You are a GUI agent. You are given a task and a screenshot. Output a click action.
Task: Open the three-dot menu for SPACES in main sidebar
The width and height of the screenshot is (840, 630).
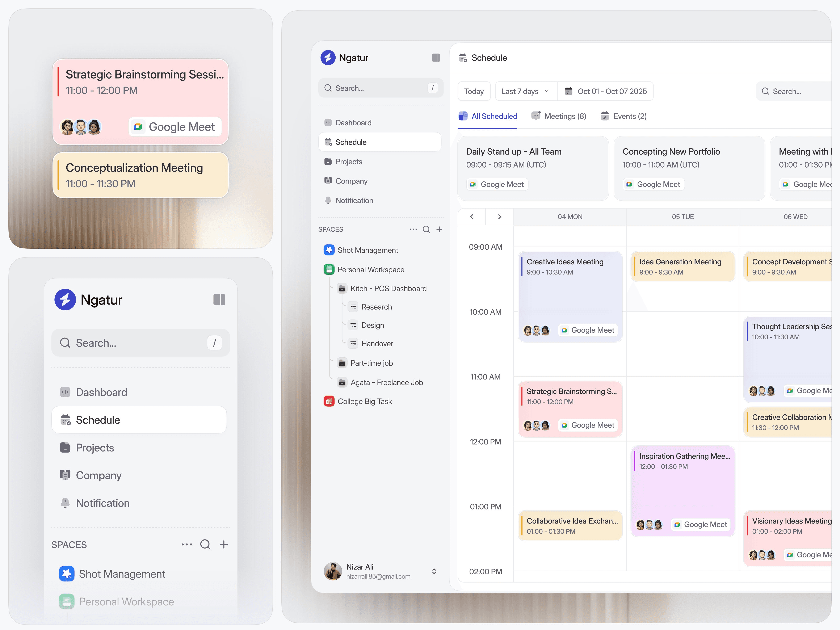pos(413,229)
